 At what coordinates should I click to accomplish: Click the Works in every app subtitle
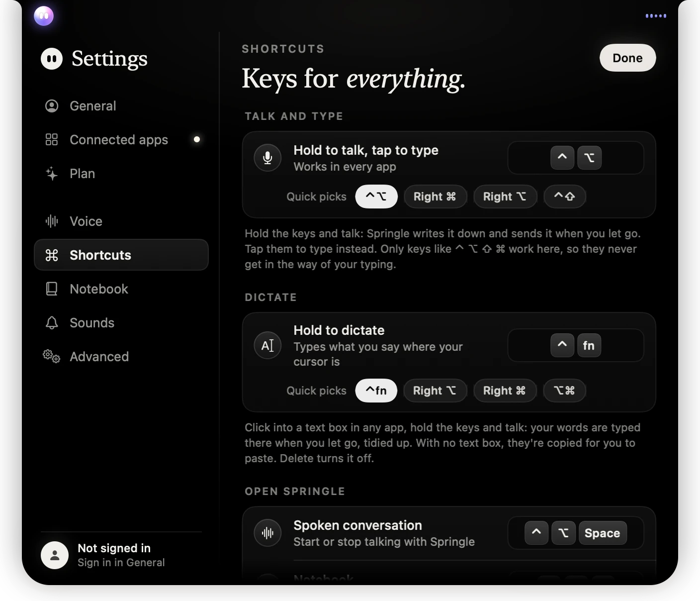[345, 167]
